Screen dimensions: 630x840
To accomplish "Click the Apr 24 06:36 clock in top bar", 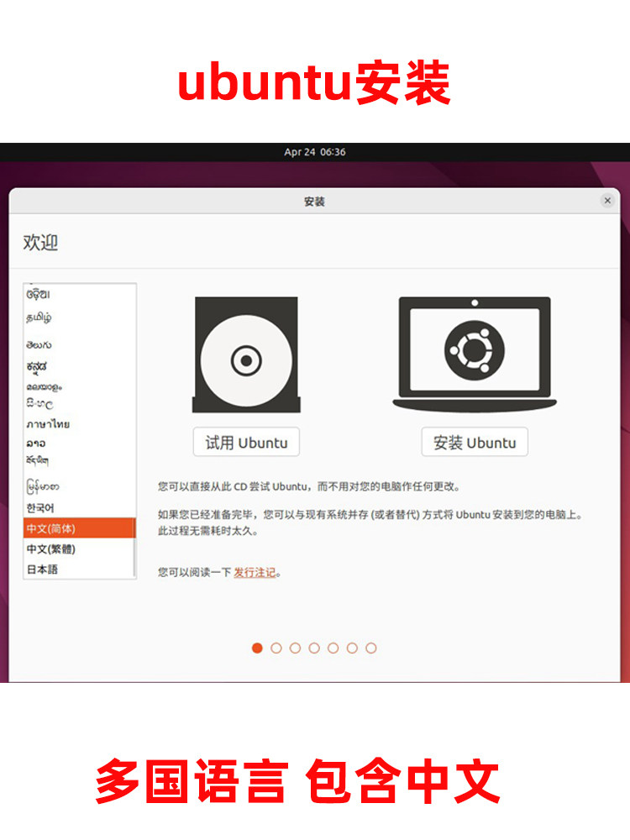I will coord(314,152).
